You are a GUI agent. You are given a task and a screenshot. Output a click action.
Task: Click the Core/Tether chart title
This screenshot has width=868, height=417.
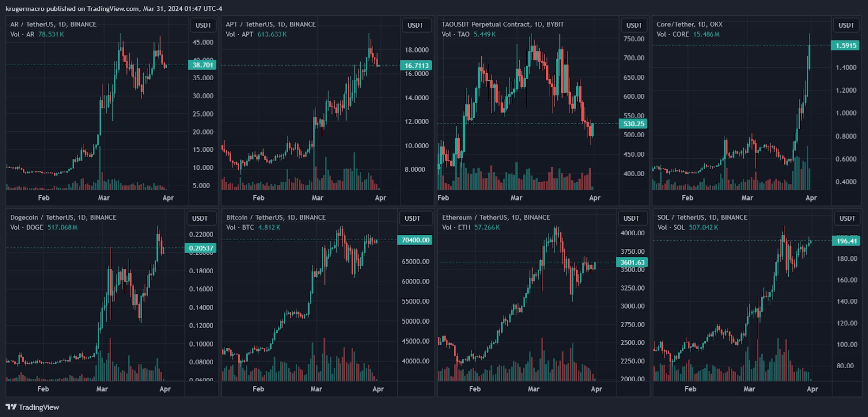coord(689,24)
